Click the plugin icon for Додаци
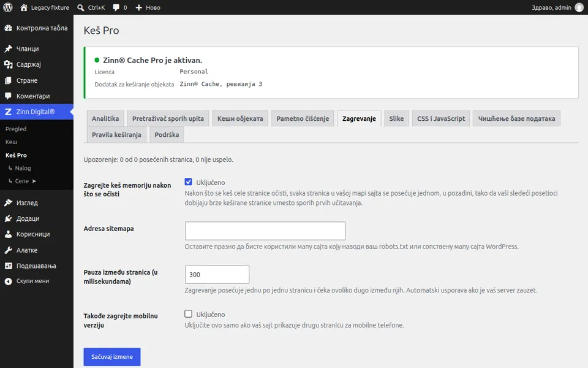The image size is (588, 368). point(8,218)
